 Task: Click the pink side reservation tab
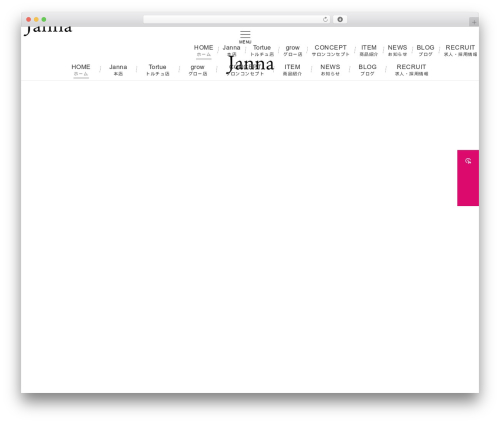click(x=468, y=178)
